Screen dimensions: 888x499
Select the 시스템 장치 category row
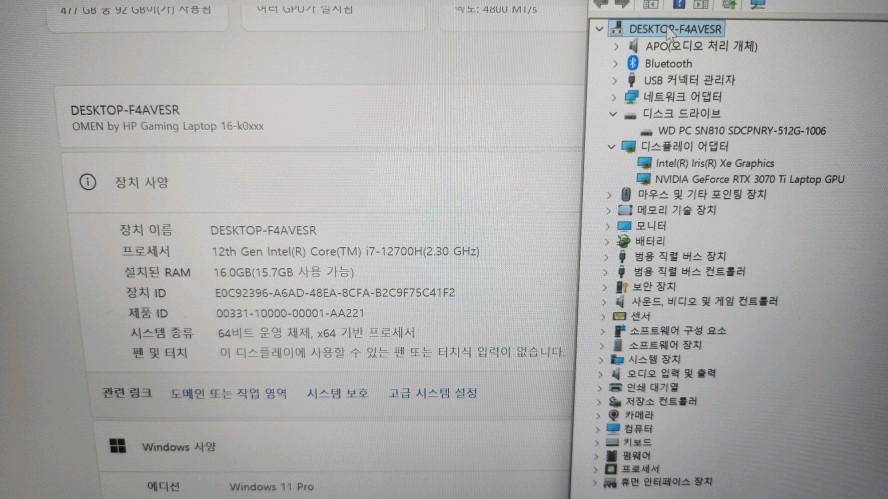click(654, 360)
